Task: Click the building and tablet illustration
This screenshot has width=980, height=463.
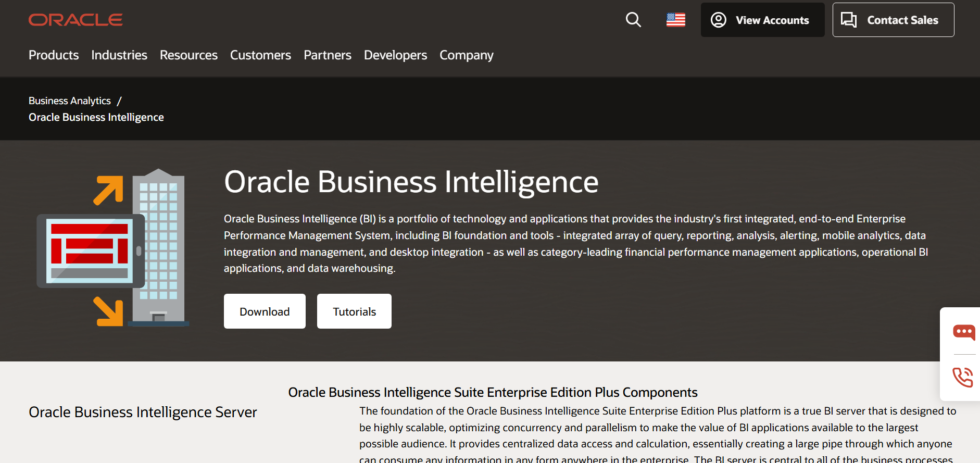Action: 113,248
